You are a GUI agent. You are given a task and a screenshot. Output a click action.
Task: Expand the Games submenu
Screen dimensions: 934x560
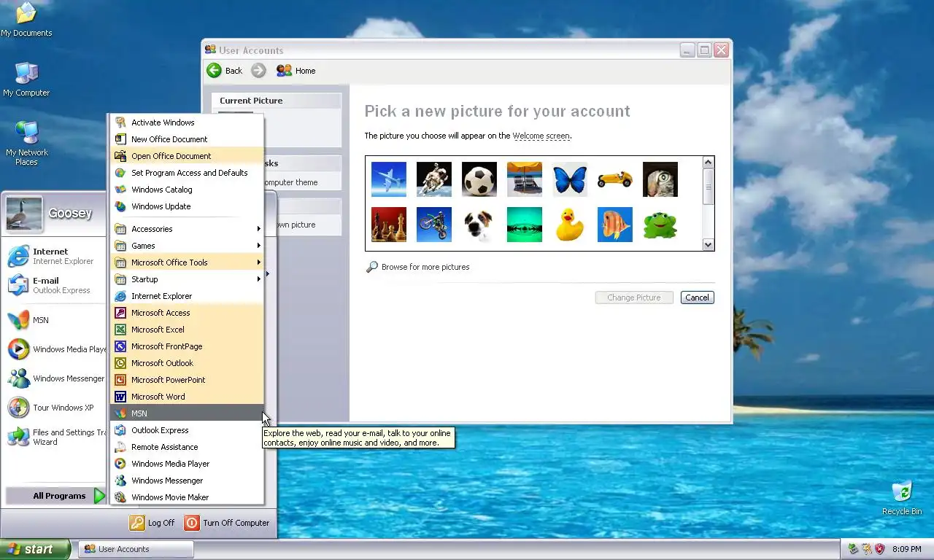(187, 246)
